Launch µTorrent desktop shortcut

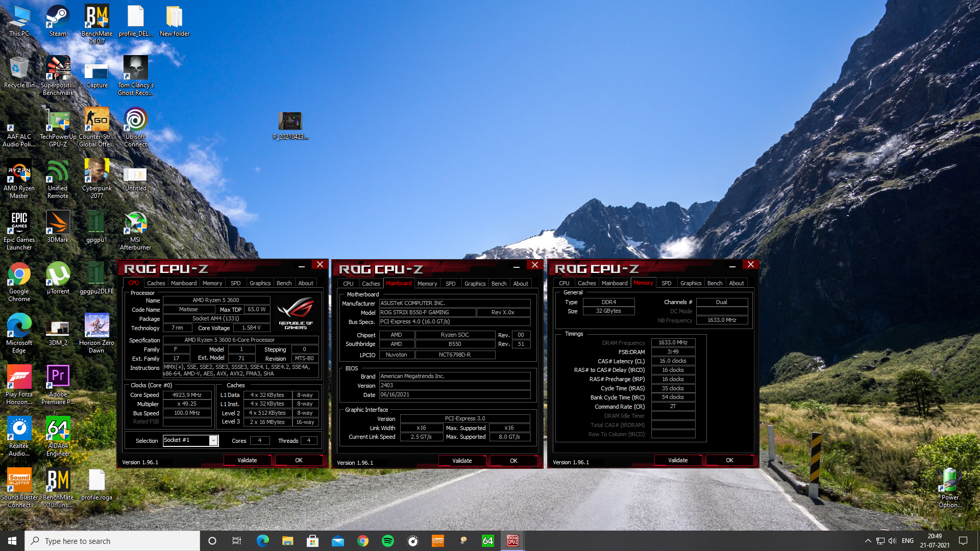(58, 279)
